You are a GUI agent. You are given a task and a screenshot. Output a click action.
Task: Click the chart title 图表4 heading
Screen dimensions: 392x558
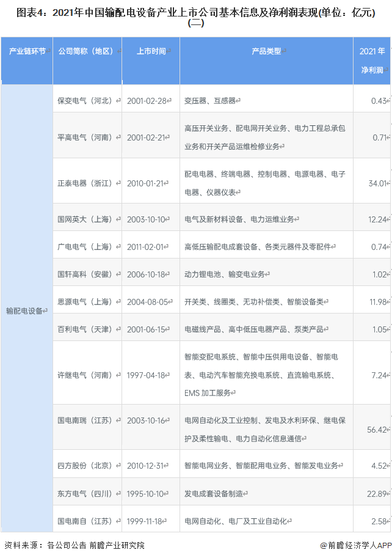pyautogui.click(x=196, y=18)
